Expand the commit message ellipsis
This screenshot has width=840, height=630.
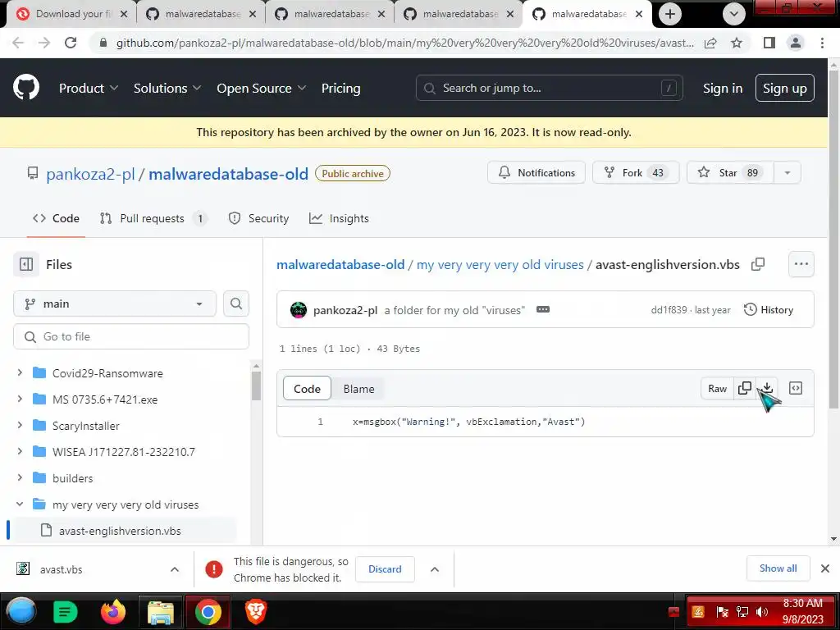543,309
